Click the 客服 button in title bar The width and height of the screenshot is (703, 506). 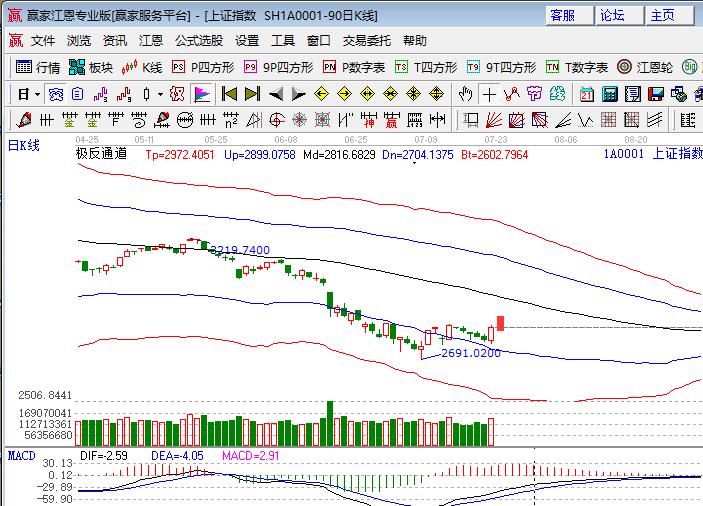point(563,15)
